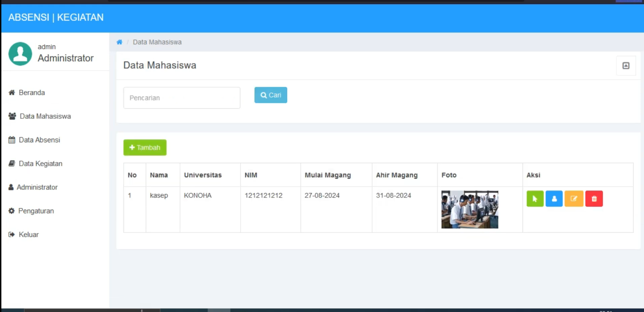
Task: Open the blue user profile button for kasep
Action: 554,199
